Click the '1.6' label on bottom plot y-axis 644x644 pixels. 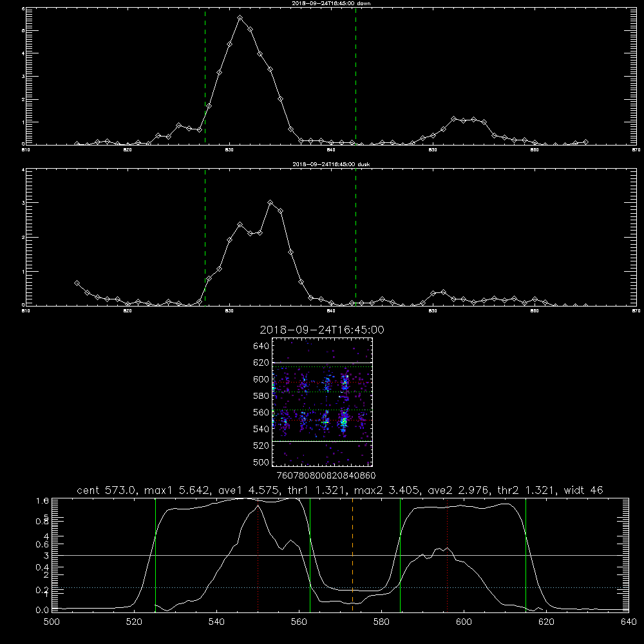click(x=43, y=500)
